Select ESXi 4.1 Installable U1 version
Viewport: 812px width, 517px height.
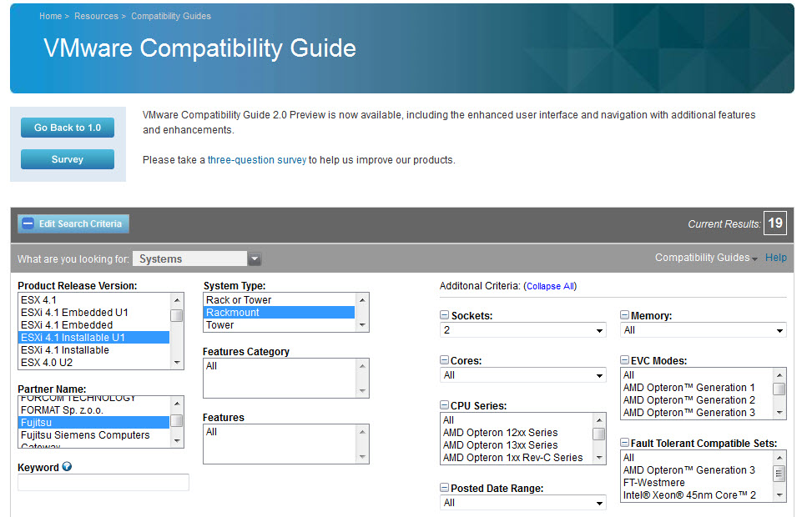pyautogui.click(x=93, y=338)
